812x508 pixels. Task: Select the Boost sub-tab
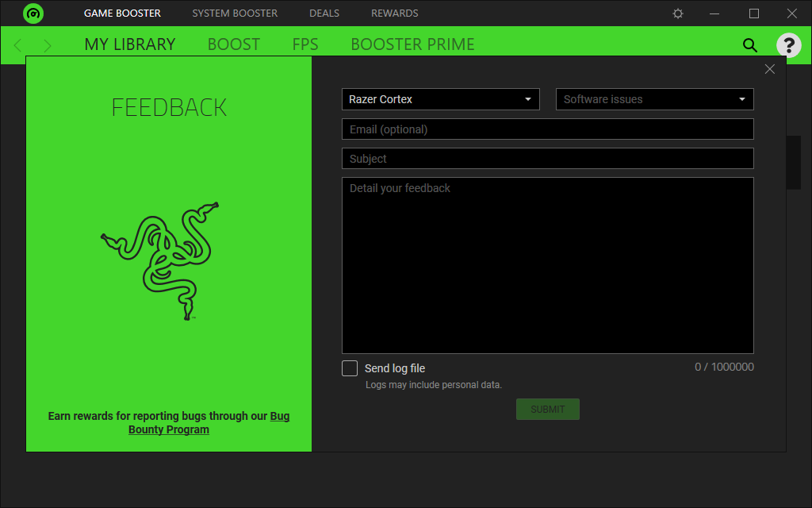[234, 44]
